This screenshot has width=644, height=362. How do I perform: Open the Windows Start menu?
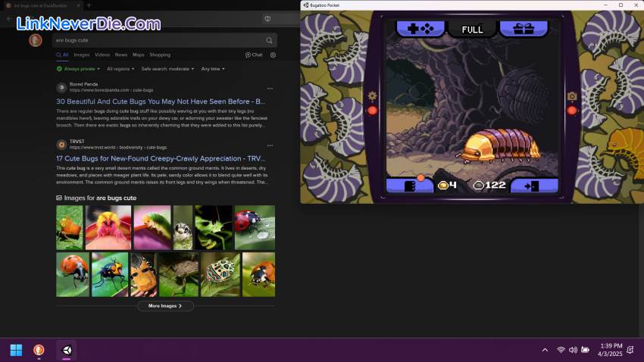tap(16, 350)
